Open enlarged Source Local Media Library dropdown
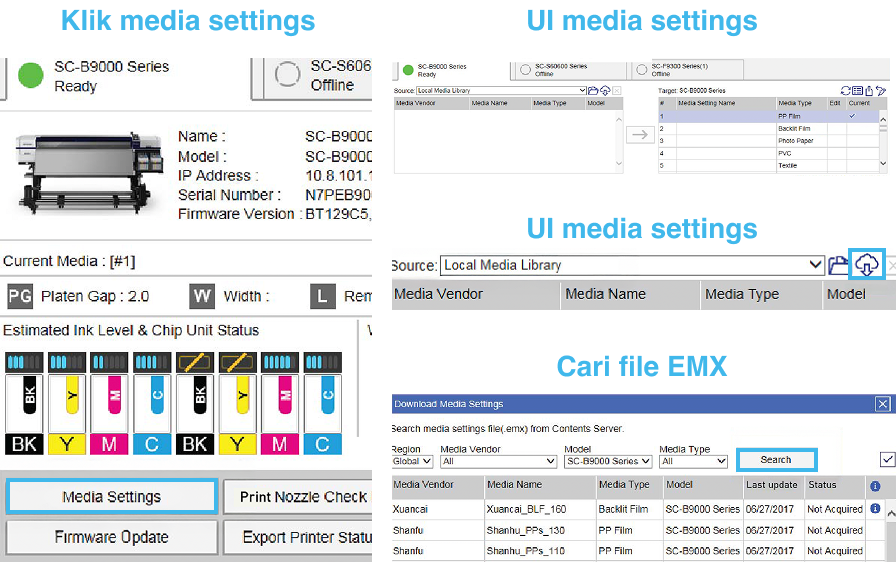 632,265
